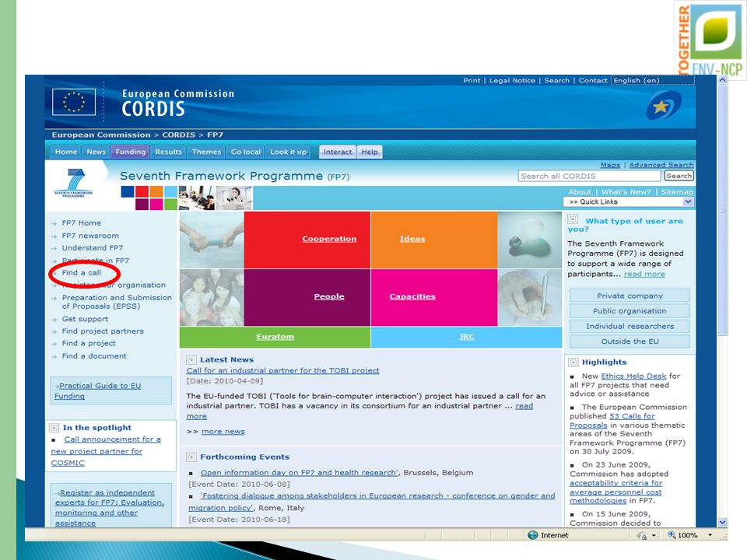
Task: Click the security settings icon in status bar
Action: click(642, 535)
